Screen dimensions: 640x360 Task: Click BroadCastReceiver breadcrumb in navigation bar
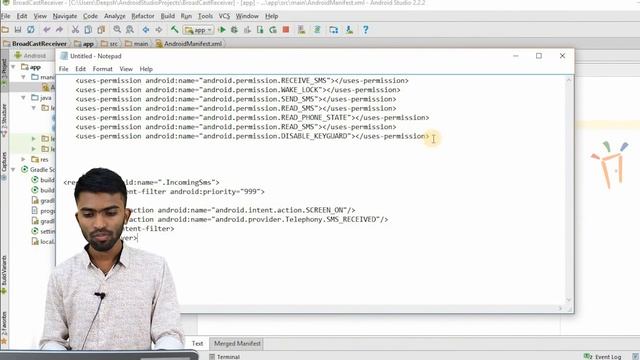[x=35, y=43]
